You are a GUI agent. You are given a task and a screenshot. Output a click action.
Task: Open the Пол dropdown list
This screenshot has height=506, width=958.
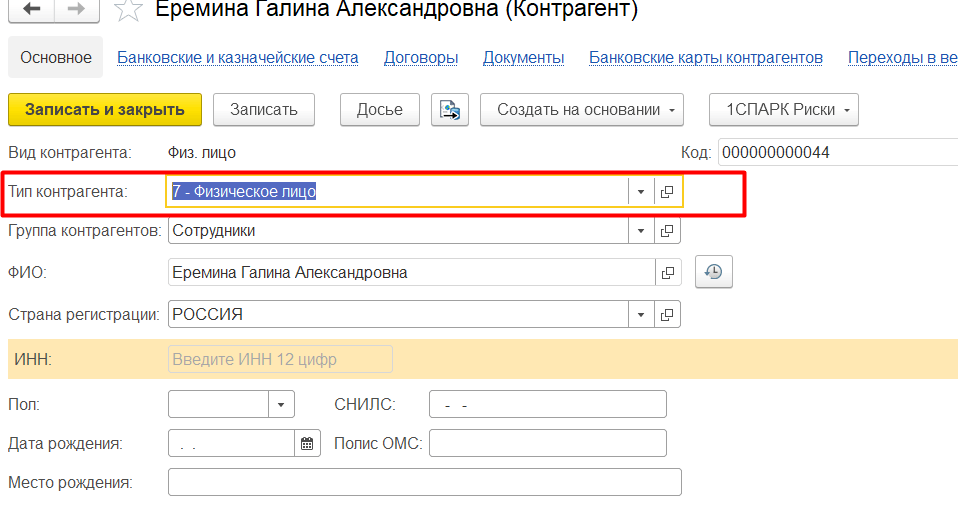tap(281, 404)
